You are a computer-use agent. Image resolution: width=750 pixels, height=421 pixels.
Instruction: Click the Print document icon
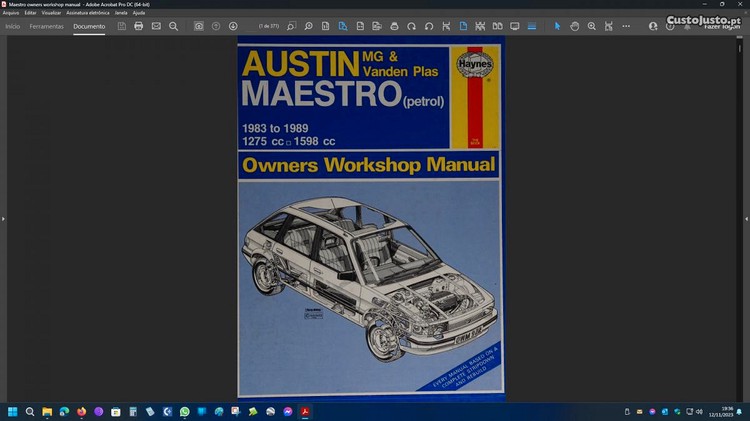pos(139,26)
